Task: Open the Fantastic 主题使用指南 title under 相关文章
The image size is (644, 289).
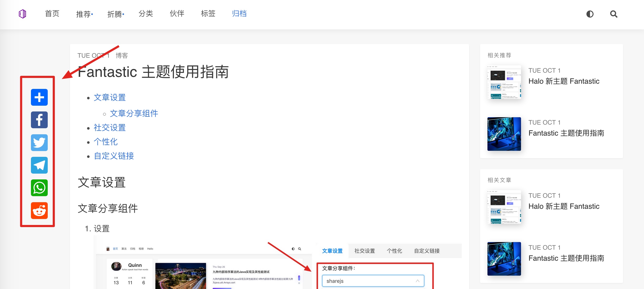Action: [566, 258]
